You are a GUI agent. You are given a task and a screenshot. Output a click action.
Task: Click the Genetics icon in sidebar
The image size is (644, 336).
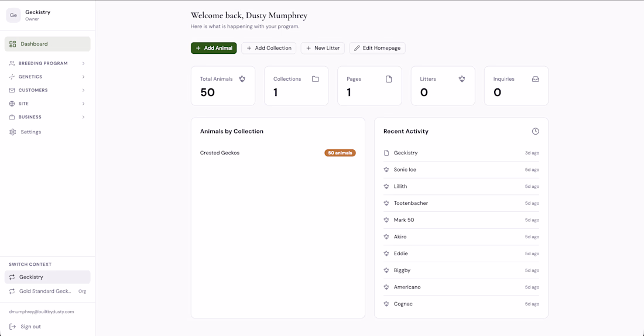tap(12, 77)
